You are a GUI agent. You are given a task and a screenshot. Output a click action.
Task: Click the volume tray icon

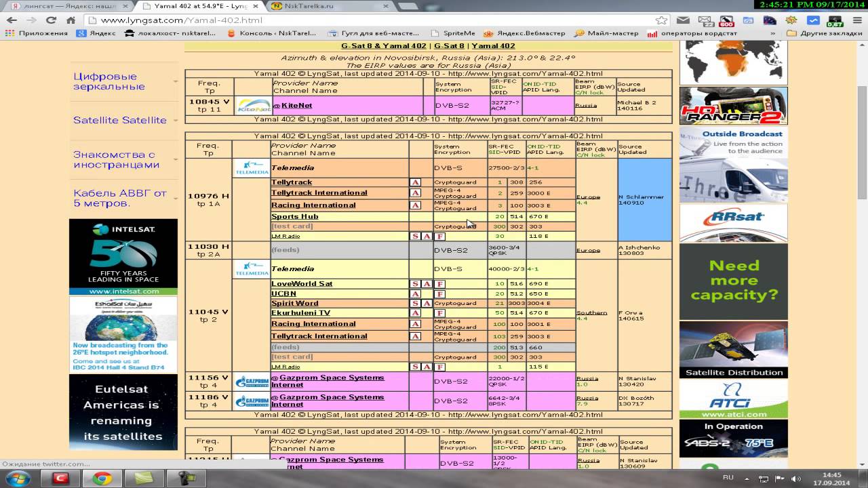click(795, 479)
